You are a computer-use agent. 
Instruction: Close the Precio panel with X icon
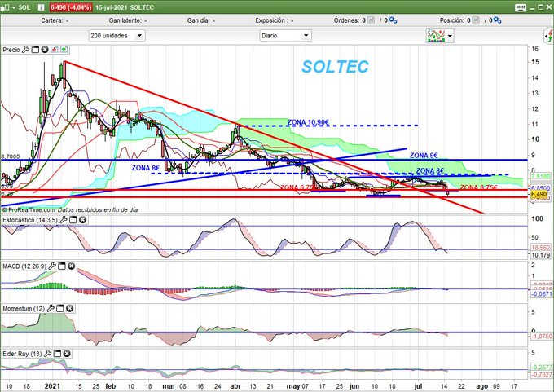(x=45, y=50)
